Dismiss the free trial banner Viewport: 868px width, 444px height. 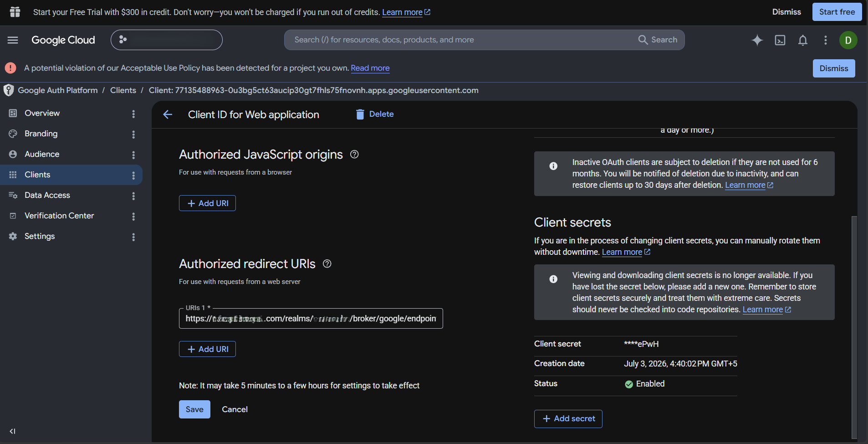point(786,12)
